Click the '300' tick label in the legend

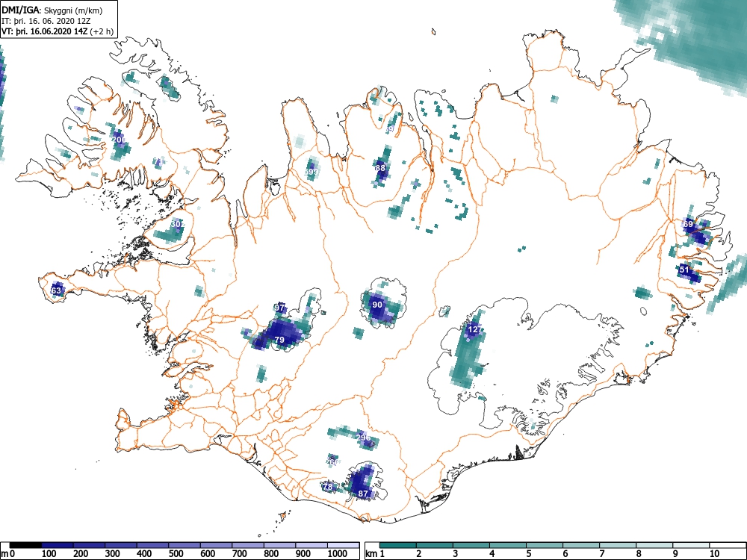(x=113, y=554)
